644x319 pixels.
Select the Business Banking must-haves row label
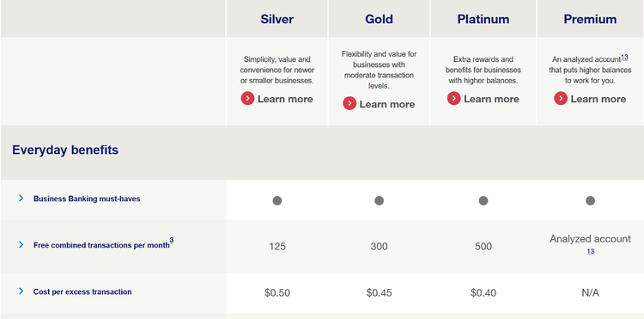click(x=87, y=199)
